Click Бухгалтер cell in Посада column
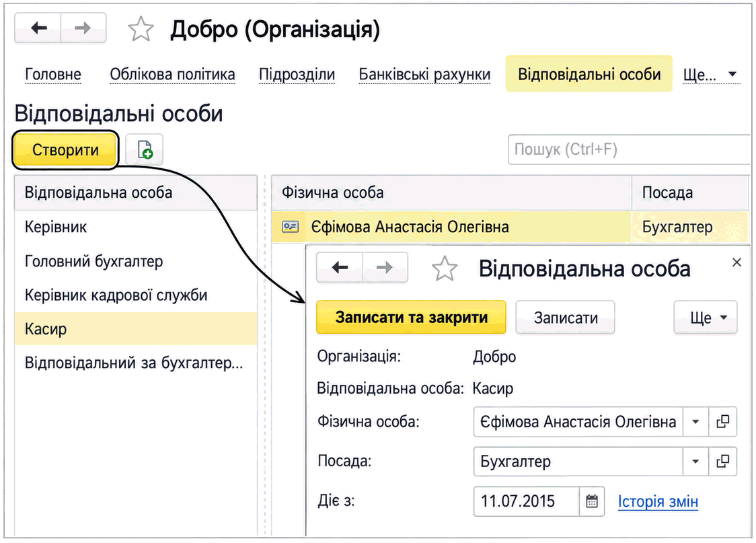756x543 pixels. tap(691, 226)
